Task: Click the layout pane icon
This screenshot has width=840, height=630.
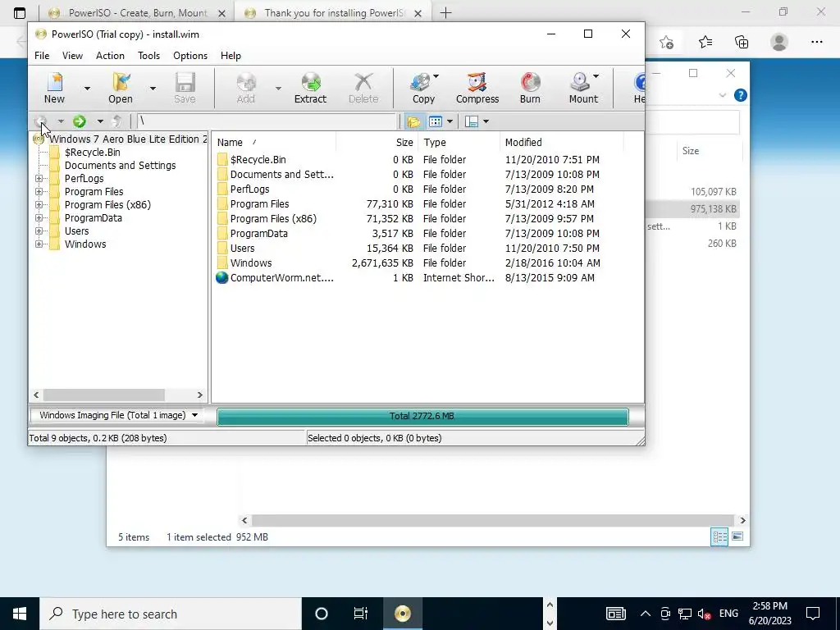Action: [x=472, y=121]
